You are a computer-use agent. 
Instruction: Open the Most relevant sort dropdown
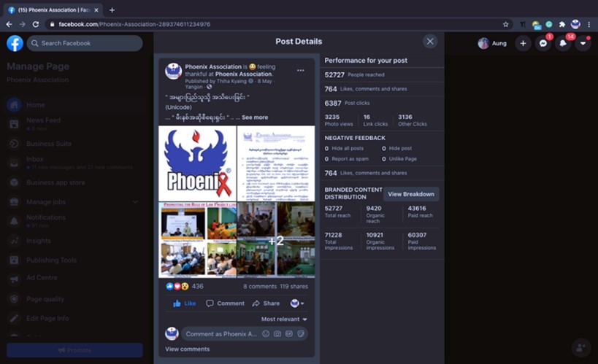coord(284,319)
